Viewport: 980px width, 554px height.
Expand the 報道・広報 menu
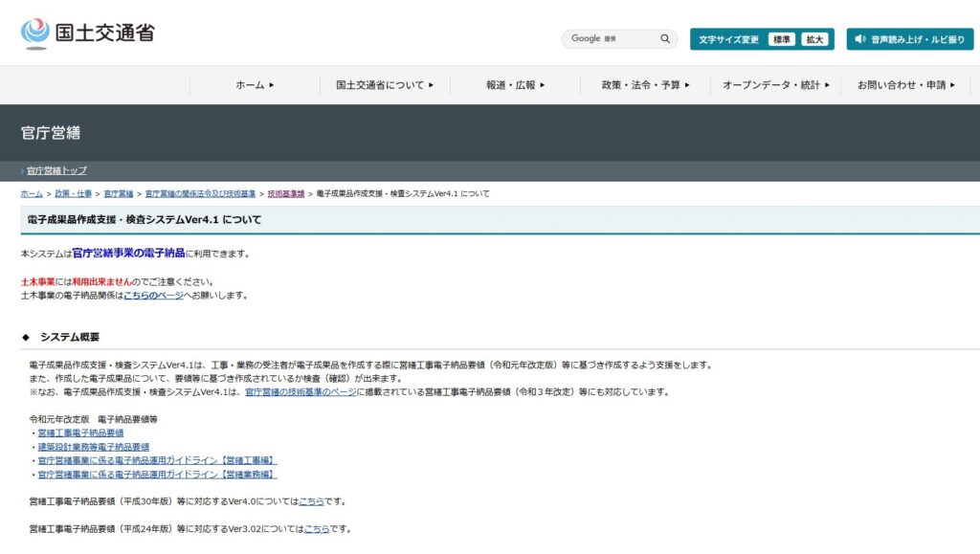pyautogui.click(x=515, y=85)
